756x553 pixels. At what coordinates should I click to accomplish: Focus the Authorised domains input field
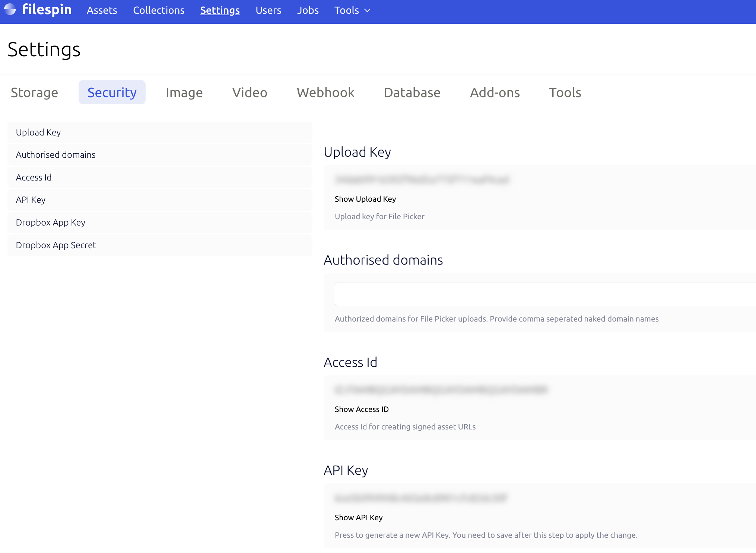point(544,294)
